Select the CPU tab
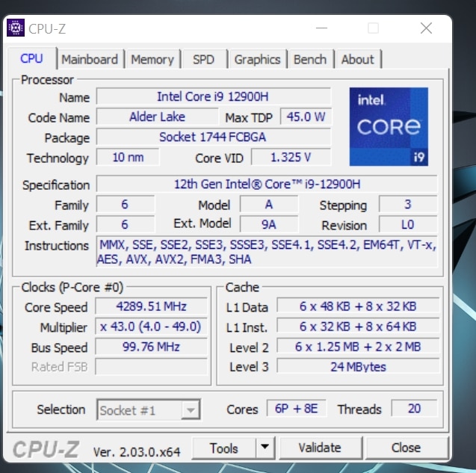 [x=32, y=59]
